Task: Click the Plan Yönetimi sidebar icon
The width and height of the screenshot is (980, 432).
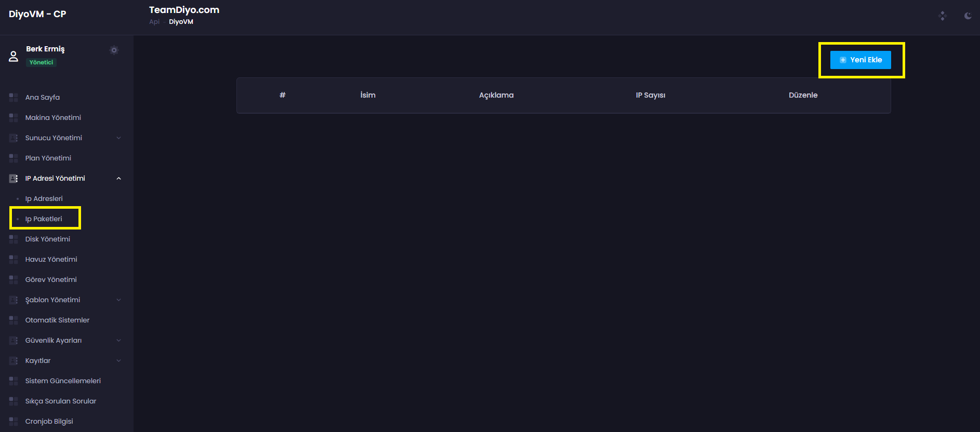Action: pyautogui.click(x=14, y=158)
